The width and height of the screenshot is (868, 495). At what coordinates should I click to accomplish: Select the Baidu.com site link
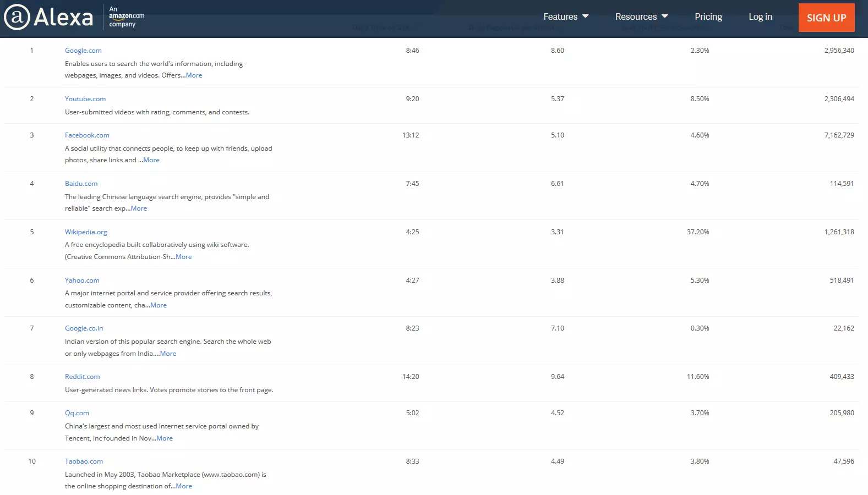pos(81,184)
